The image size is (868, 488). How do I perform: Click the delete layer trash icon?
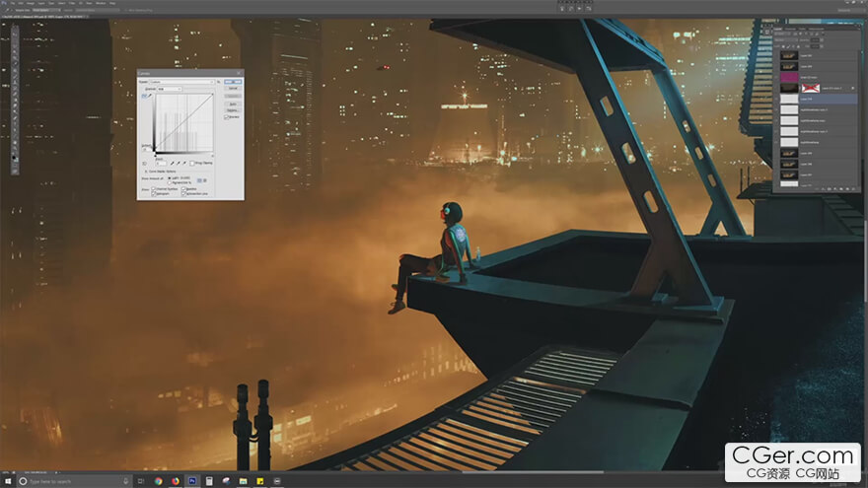click(x=853, y=189)
